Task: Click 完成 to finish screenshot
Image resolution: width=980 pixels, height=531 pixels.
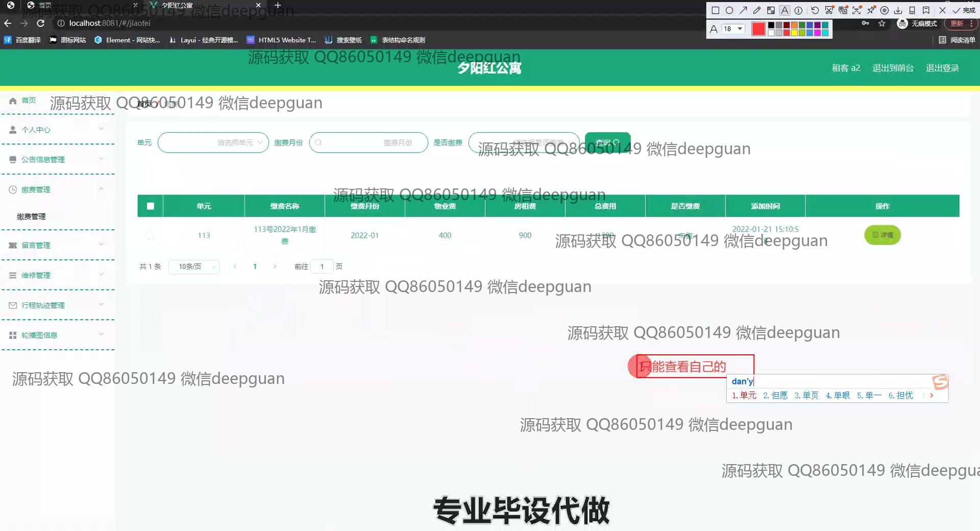Action: [x=964, y=10]
